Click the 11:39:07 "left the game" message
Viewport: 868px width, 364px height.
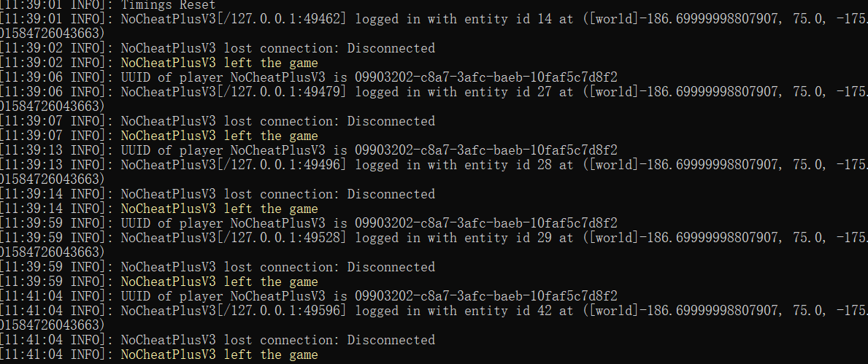point(219,136)
